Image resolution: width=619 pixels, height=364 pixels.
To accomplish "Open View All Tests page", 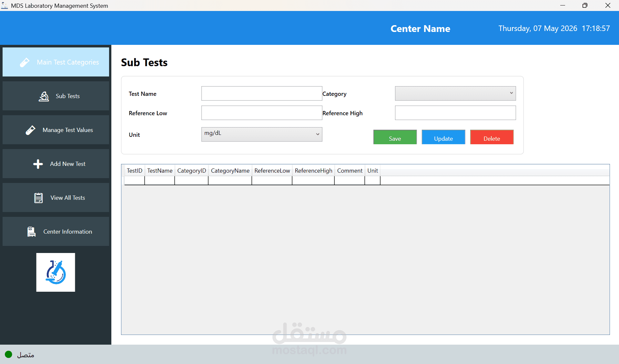I will (56, 197).
